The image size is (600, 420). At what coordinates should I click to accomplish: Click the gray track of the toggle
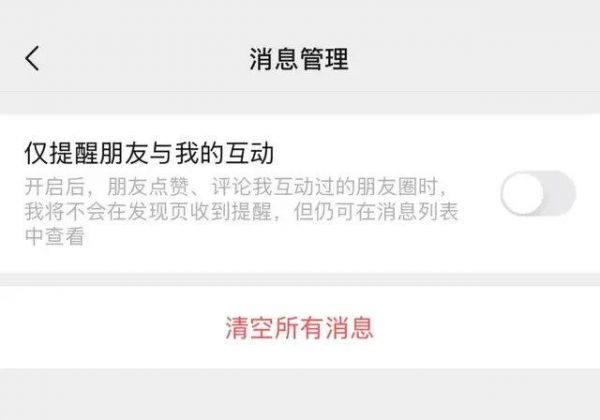pyautogui.click(x=559, y=194)
